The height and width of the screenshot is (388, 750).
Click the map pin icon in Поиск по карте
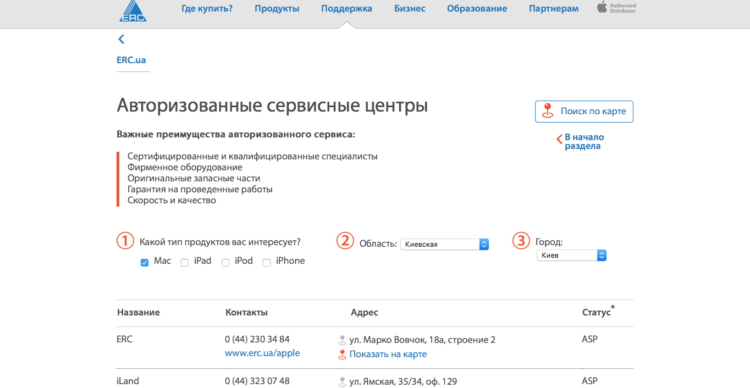click(x=547, y=111)
